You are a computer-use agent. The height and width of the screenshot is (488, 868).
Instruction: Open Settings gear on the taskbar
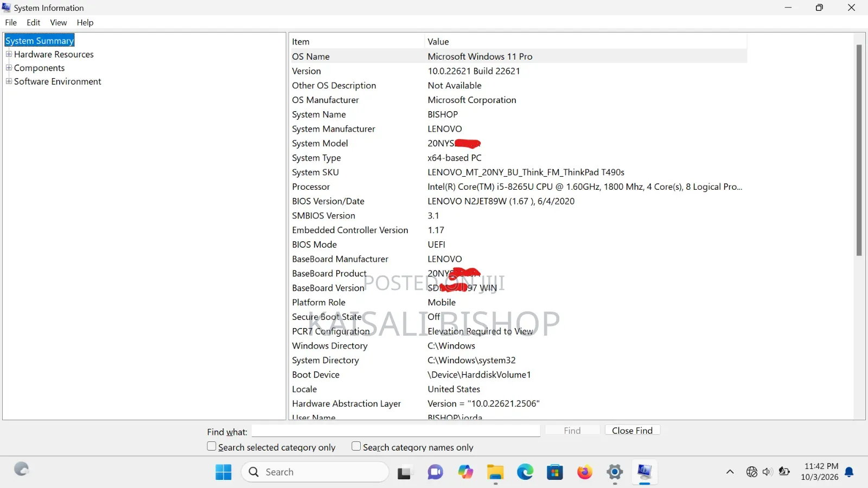(x=615, y=472)
